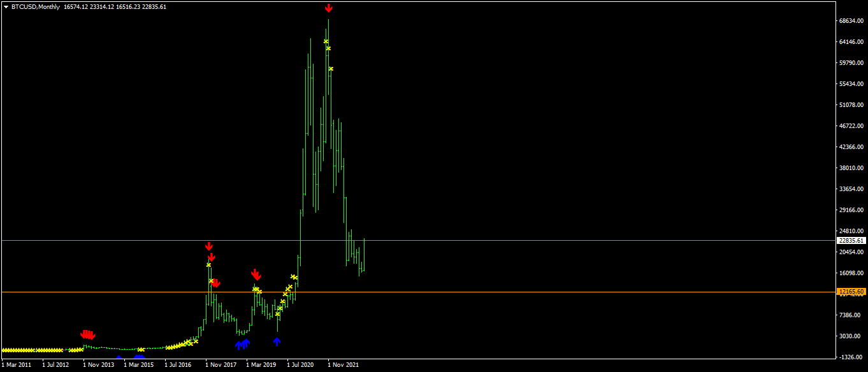Click the 55434.00 price scale label
This screenshot has width=868, height=372.
coord(851,84)
